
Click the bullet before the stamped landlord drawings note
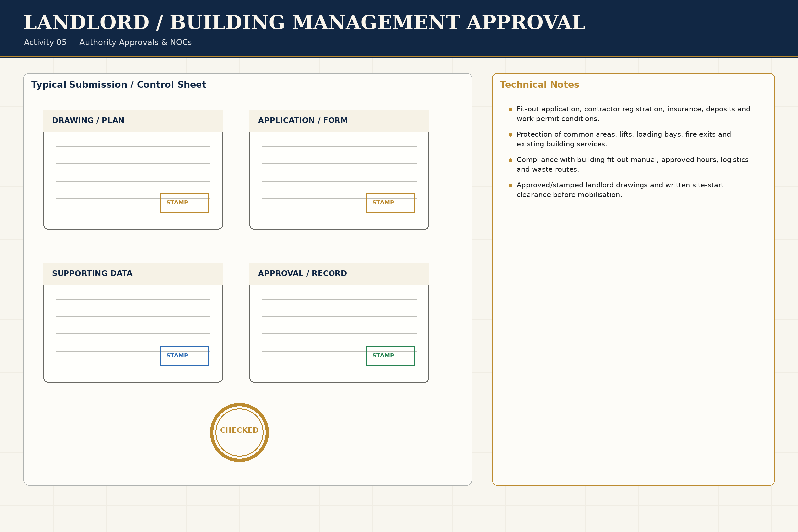point(511,185)
